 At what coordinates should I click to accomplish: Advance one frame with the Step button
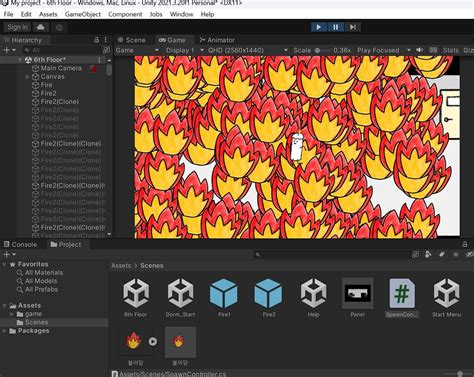353,27
